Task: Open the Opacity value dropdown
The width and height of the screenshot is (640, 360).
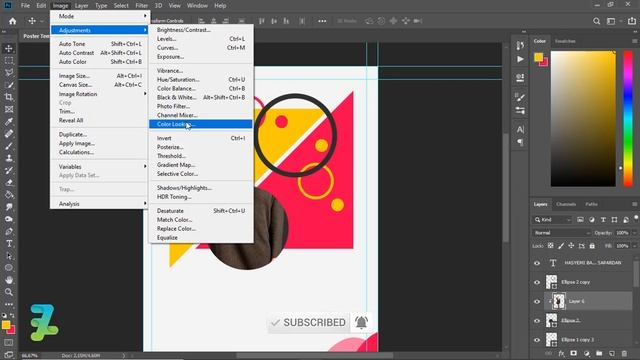Action: coord(634,233)
